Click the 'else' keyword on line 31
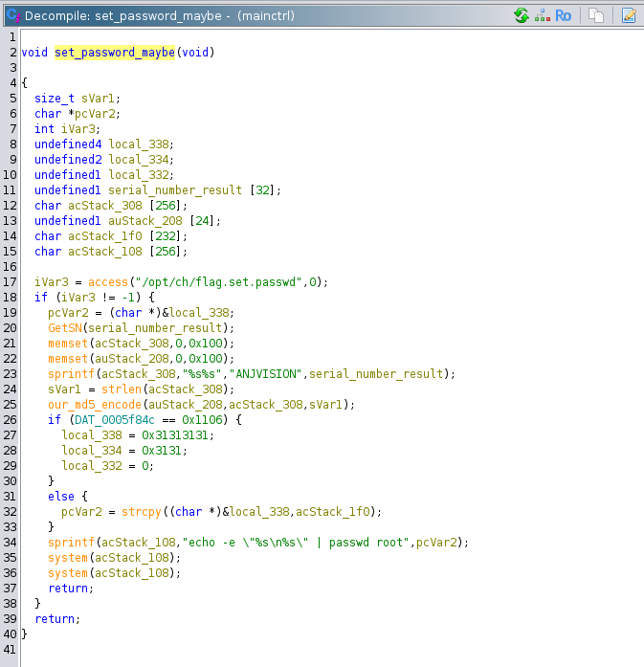The image size is (644, 667). pos(61,497)
